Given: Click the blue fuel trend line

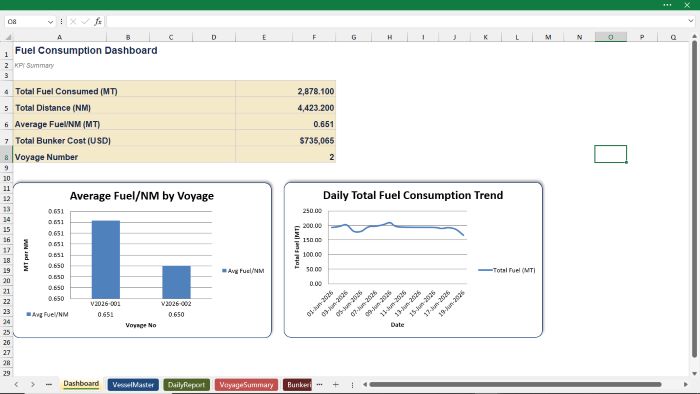Looking at the screenshot, I should (x=397, y=226).
